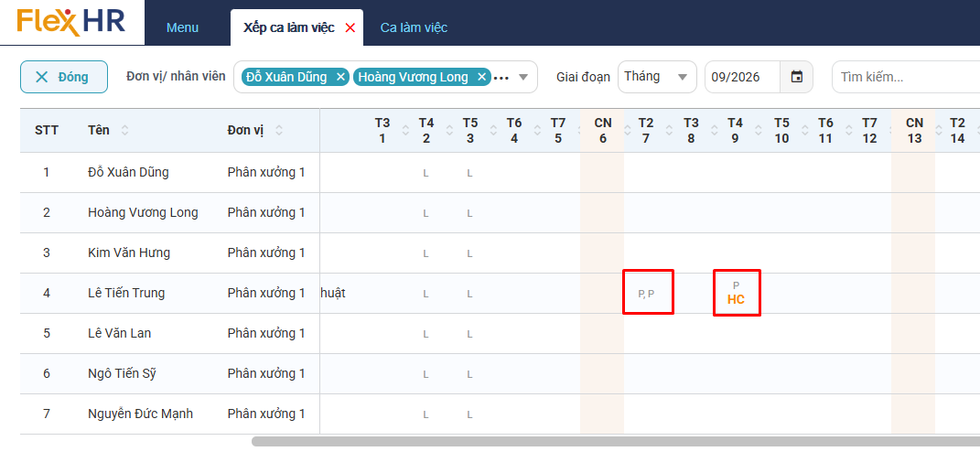Open the Menu tab

click(182, 27)
